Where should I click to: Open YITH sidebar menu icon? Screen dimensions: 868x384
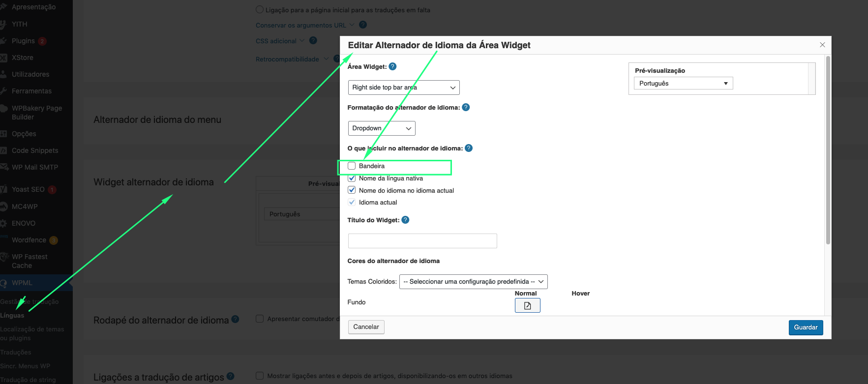coord(3,24)
